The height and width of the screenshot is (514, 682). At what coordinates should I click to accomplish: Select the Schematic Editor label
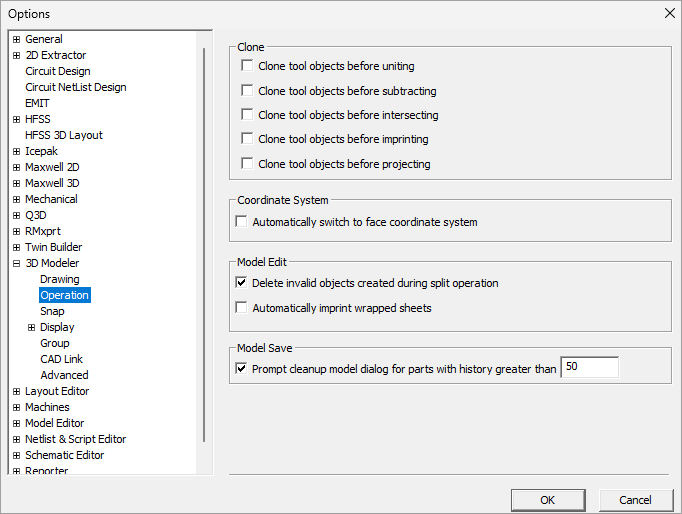click(x=65, y=455)
